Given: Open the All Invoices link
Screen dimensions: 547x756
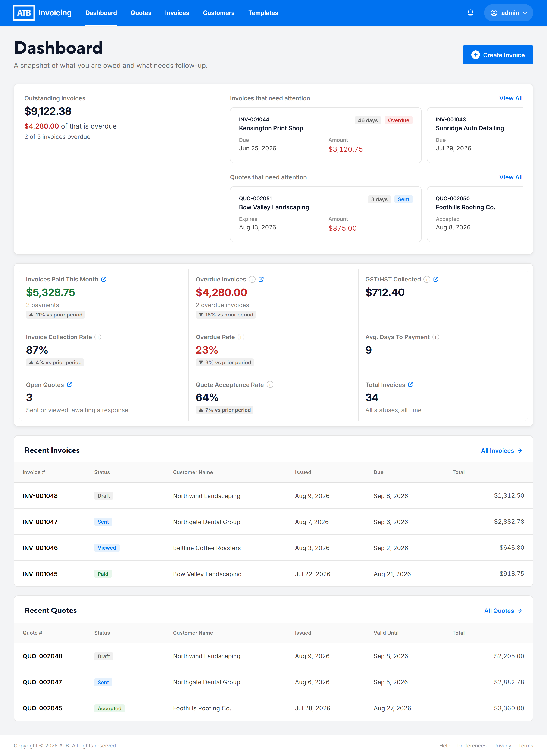Looking at the screenshot, I should pyautogui.click(x=501, y=451).
